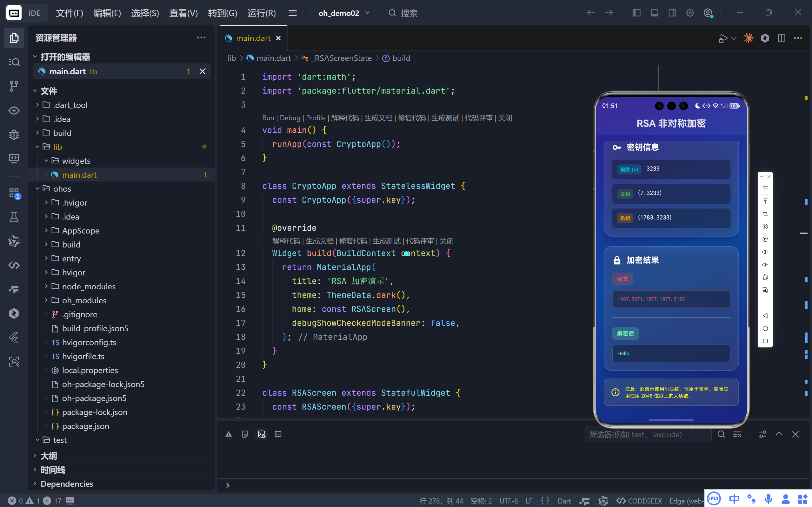Toggle the secondary sidebar layout button
This screenshot has width=812, height=507.
click(672, 13)
